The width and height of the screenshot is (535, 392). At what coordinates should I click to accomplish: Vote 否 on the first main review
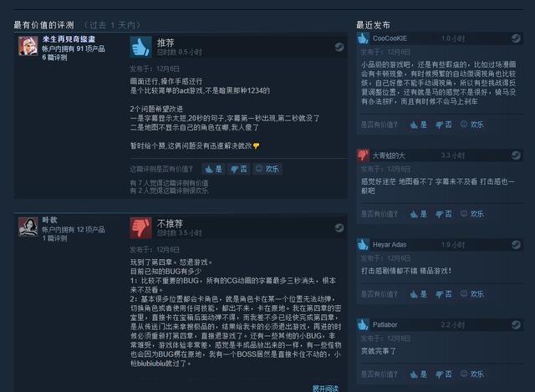click(x=238, y=169)
